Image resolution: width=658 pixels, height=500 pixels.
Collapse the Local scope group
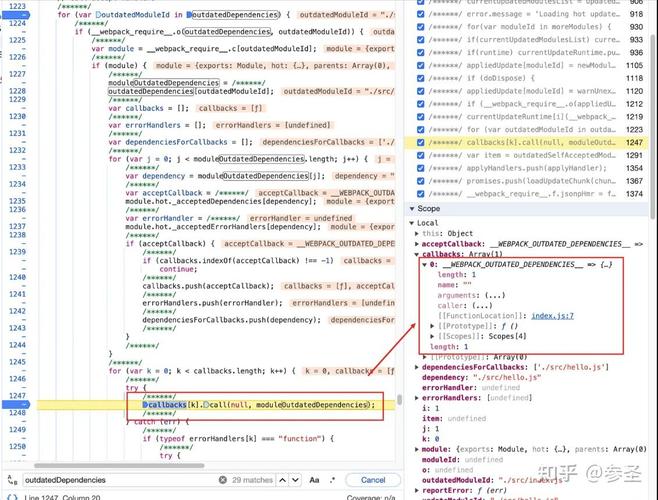click(412, 223)
